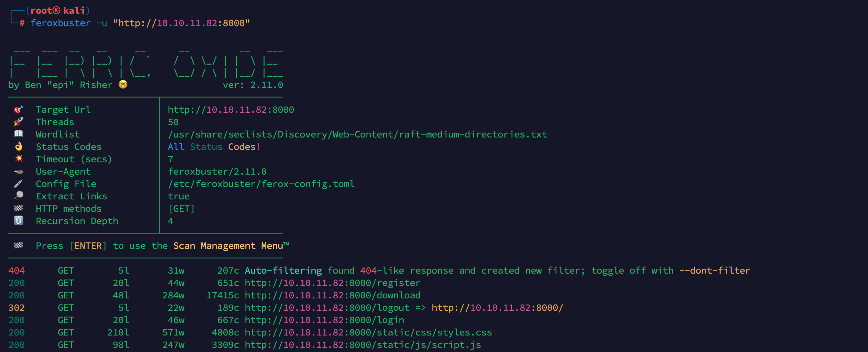
Task: Click the 'feroxbuster/2.11.0' User-Agent value
Action: pyautogui.click(x=217, y=172)
